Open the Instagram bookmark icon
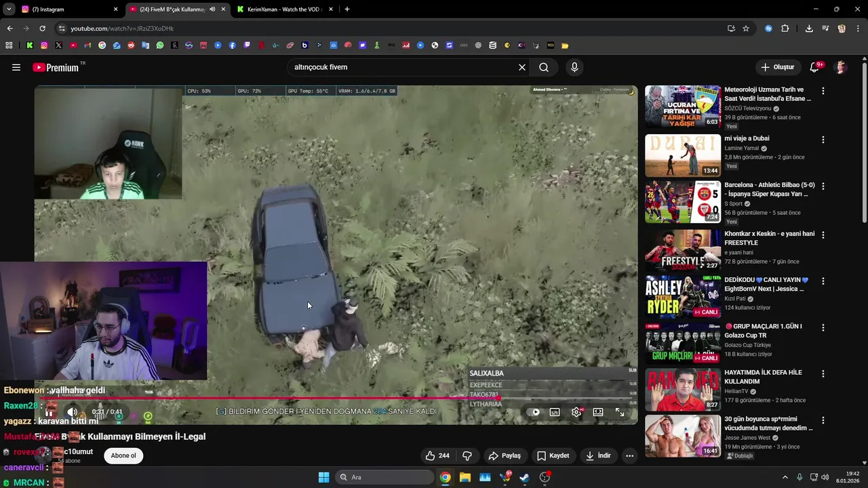Screen dimensions: 868x488 44,45
